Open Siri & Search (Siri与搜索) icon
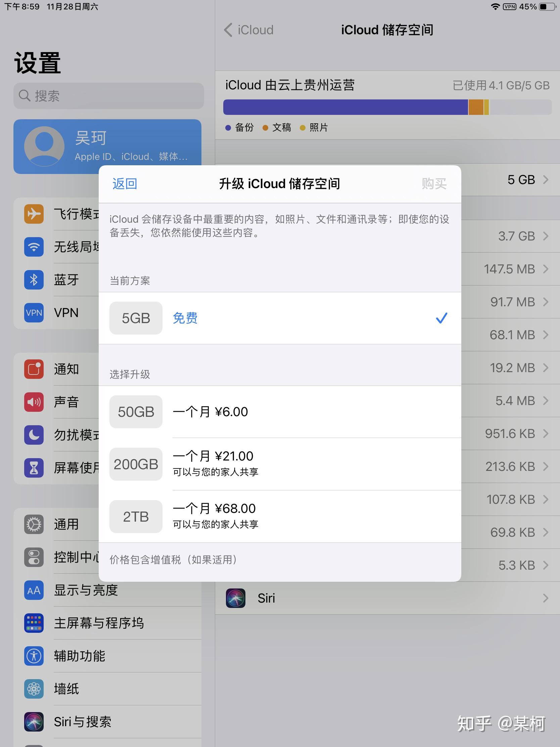 coord(34,722)
